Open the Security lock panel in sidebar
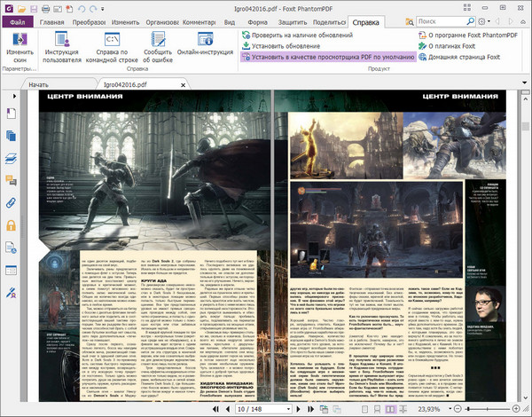 click(12, 226)
